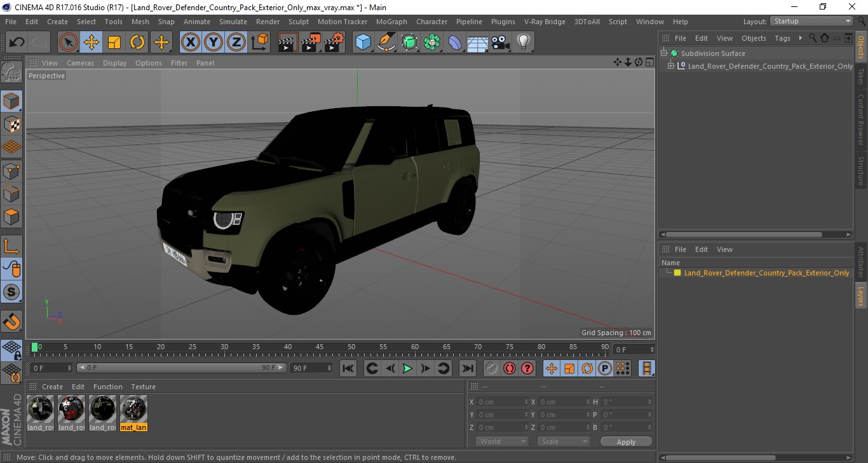Switch to Texture mode
The width and height of the screenshot is (868, 463).
tap(11, 124)
